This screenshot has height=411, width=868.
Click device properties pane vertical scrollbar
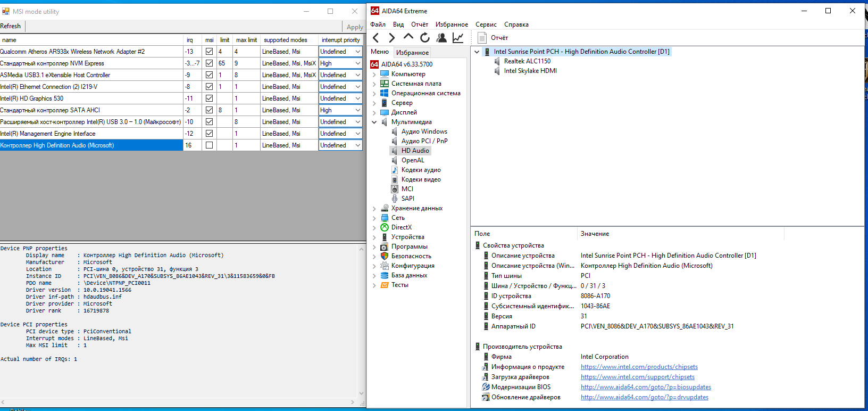coord(362,320)
